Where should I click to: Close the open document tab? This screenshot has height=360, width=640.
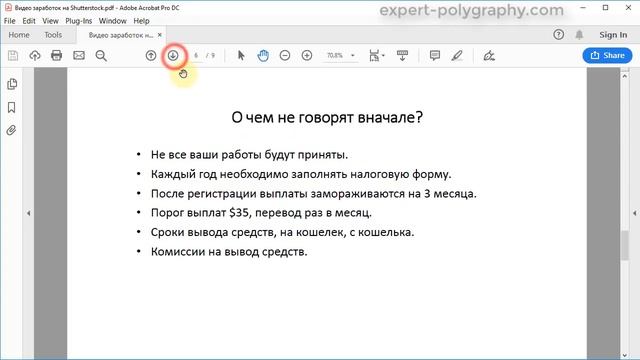coord(160,35)
